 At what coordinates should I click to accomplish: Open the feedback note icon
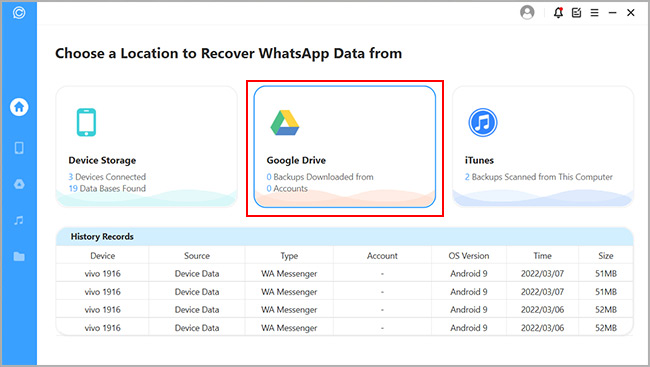(576, 13)
